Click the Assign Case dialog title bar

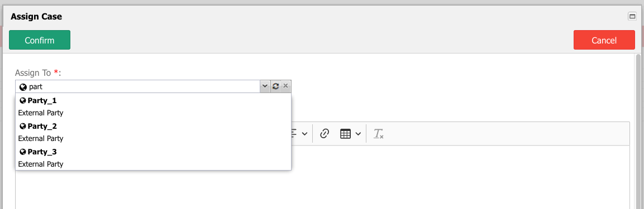click(x=312, y=16)
